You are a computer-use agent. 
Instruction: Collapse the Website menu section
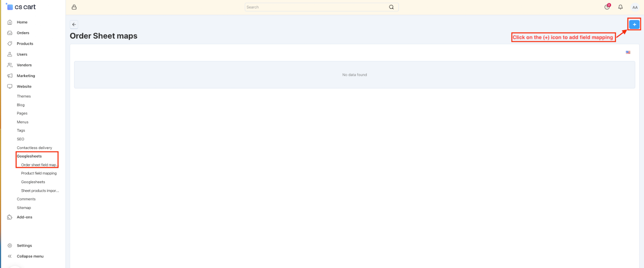tap(24, 86)
